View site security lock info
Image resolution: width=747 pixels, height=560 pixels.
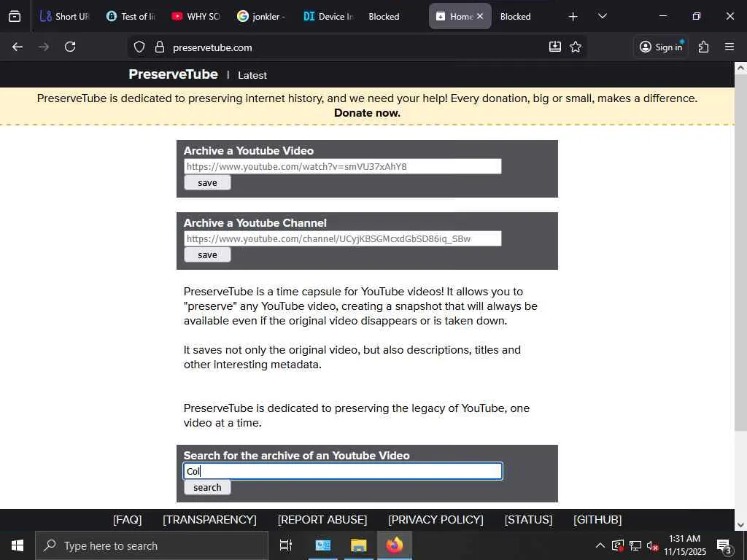[160, 47]
